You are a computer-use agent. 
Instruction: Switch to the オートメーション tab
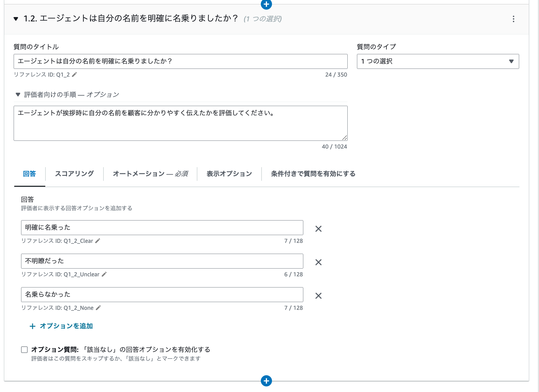pos(150,174)
